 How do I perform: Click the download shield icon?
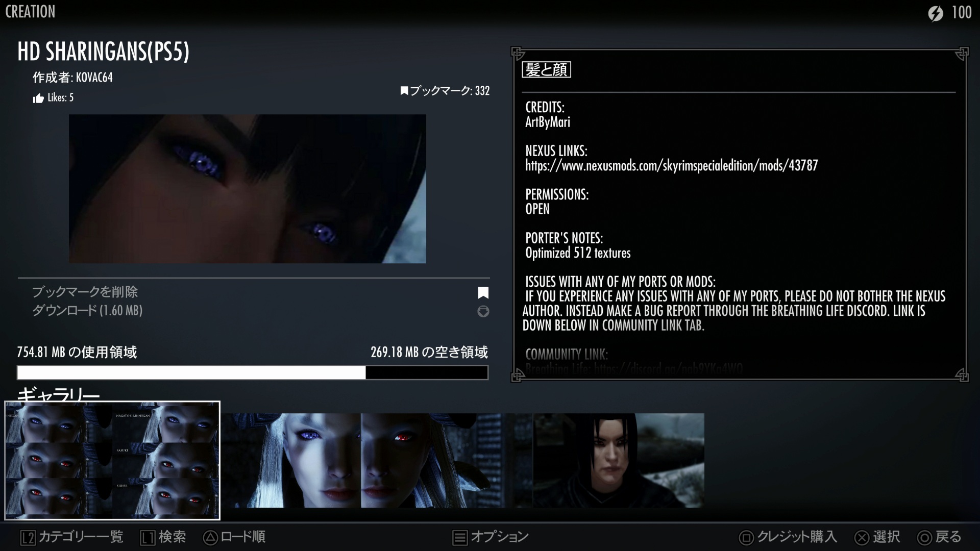(483, 311)
